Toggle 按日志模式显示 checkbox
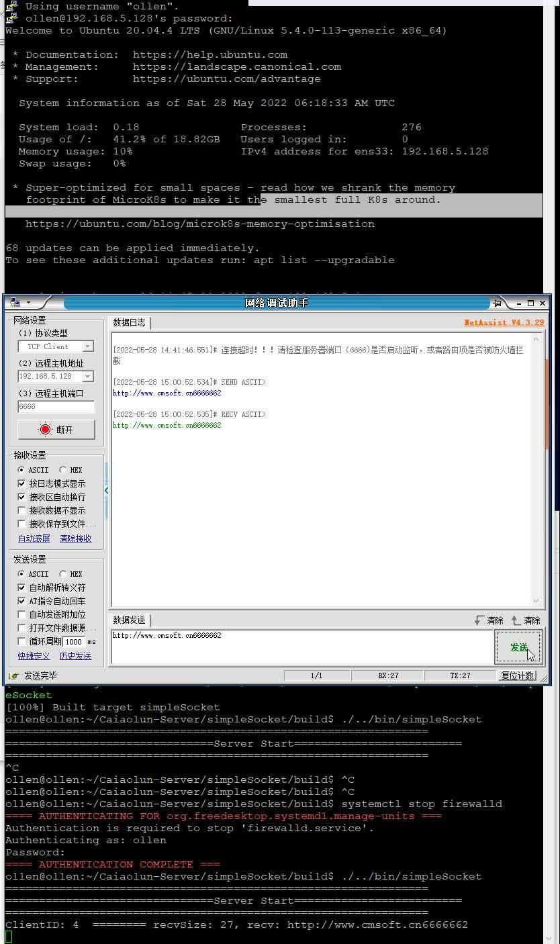Viewport: 560px width, 944px height. [x=21, y=483]
